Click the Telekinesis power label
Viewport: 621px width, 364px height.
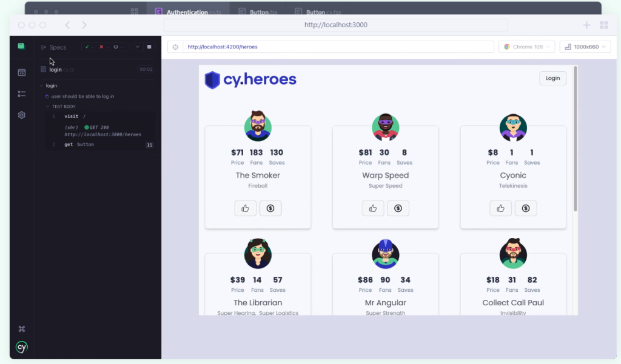tap(513, 185)
